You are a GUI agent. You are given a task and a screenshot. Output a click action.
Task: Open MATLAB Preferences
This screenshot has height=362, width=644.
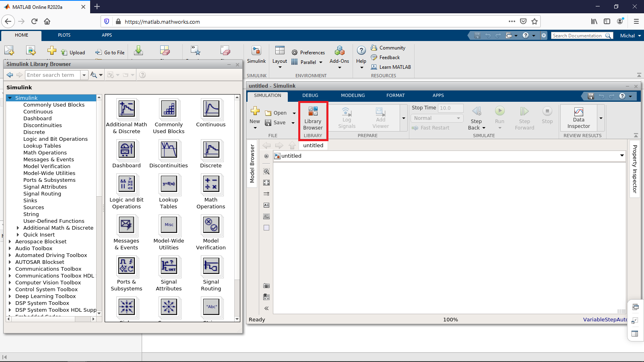(308, 53)
